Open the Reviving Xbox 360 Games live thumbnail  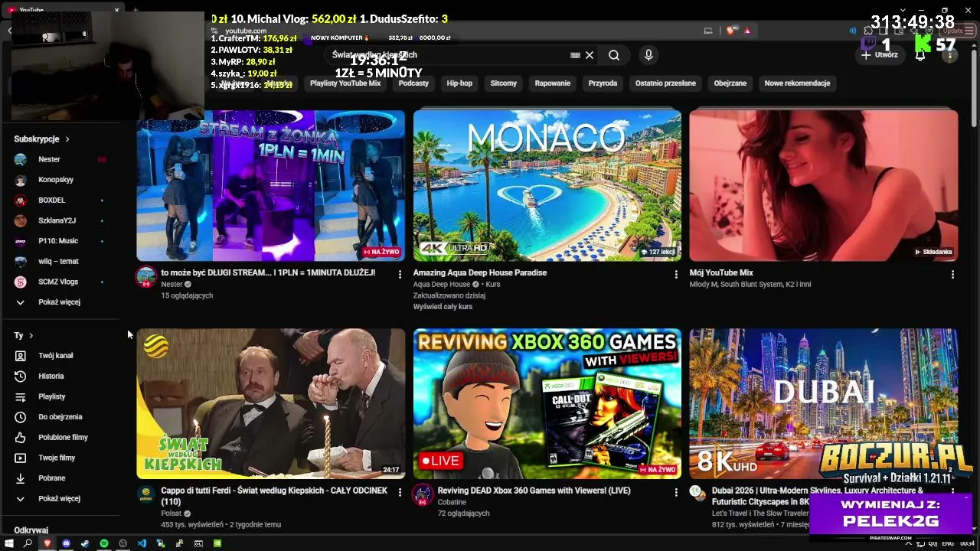[547, 404]
